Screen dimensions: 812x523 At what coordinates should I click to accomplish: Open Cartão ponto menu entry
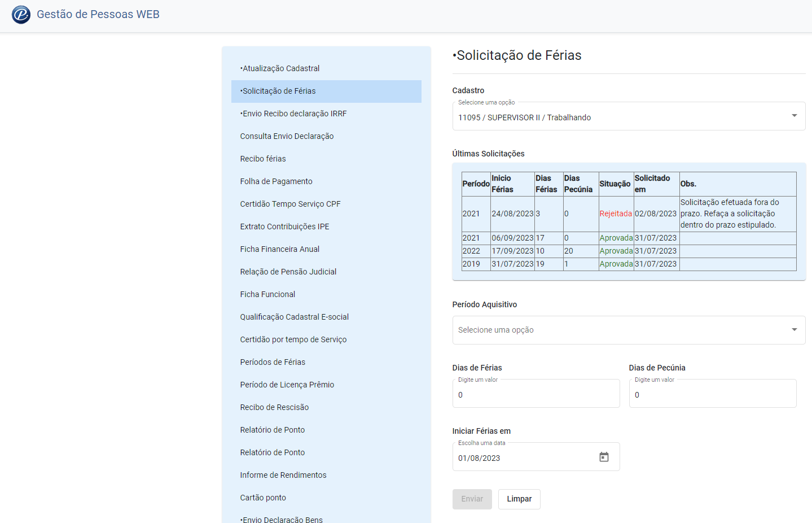point(326,498)
